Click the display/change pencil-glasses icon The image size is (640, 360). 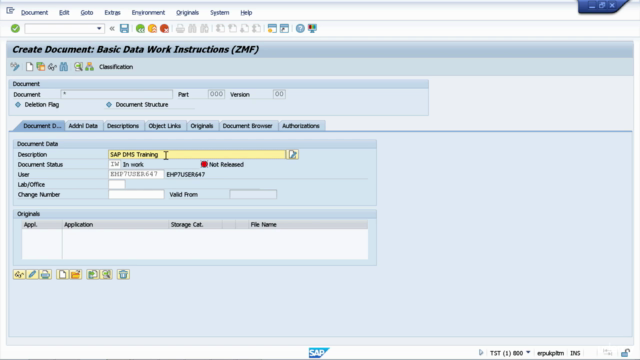tap(15, 67)
